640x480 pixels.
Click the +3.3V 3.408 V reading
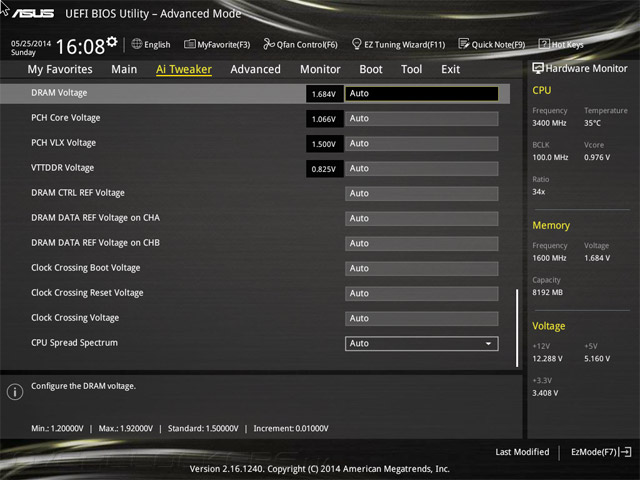tap(545, 393)
